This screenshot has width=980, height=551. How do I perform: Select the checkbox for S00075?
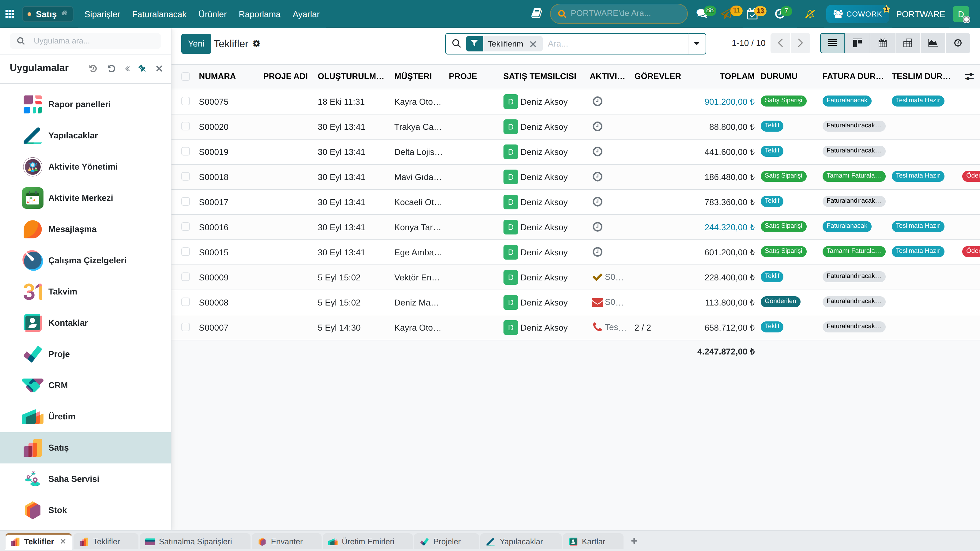click(186, 101)
